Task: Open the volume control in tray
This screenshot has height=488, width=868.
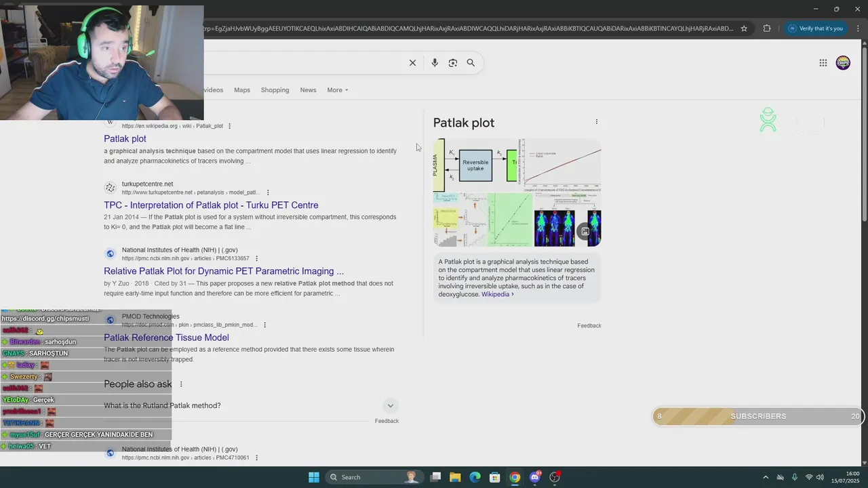Action: click(x=820, y=477)
